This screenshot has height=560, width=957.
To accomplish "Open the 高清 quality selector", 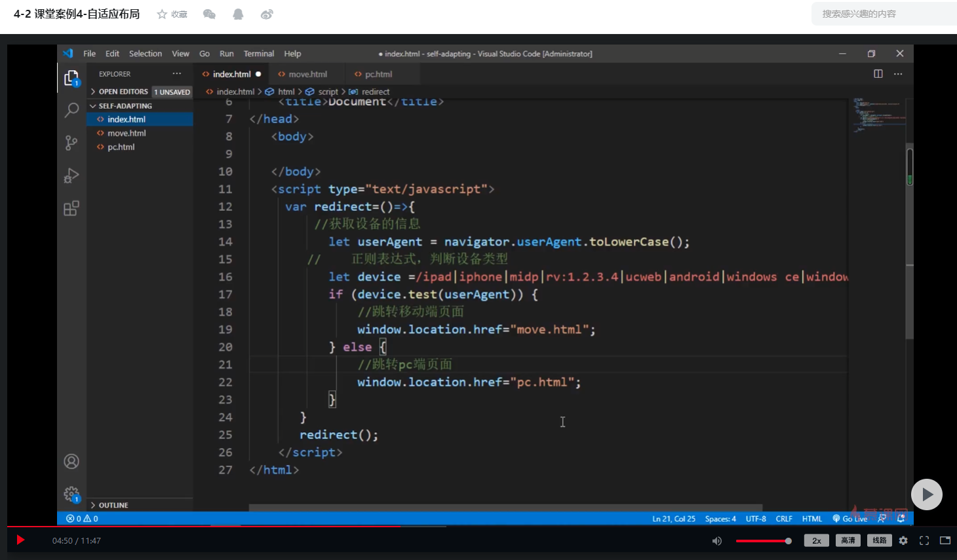I will 848,540.
